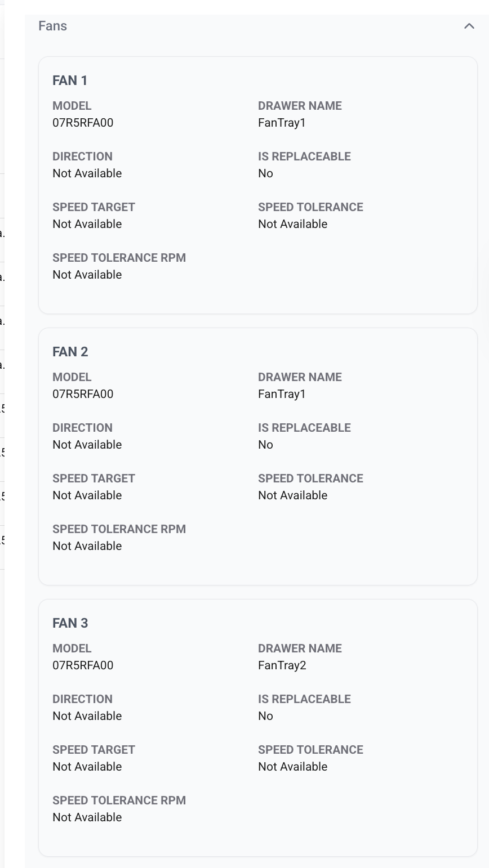Click FAN 2 Is Replaceable value No
Screen dimensions: 489x868
pos(265,445)
